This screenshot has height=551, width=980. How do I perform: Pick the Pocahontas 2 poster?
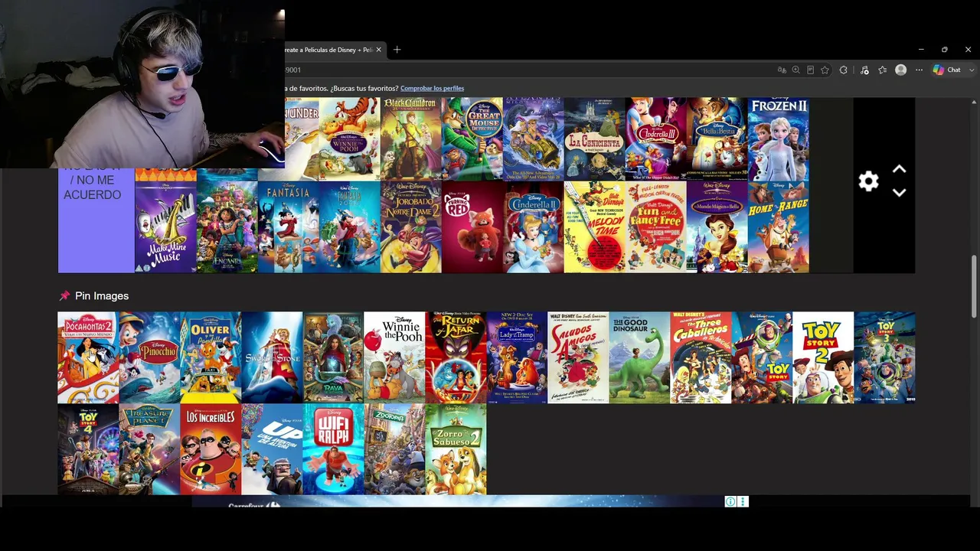(88, 357)
